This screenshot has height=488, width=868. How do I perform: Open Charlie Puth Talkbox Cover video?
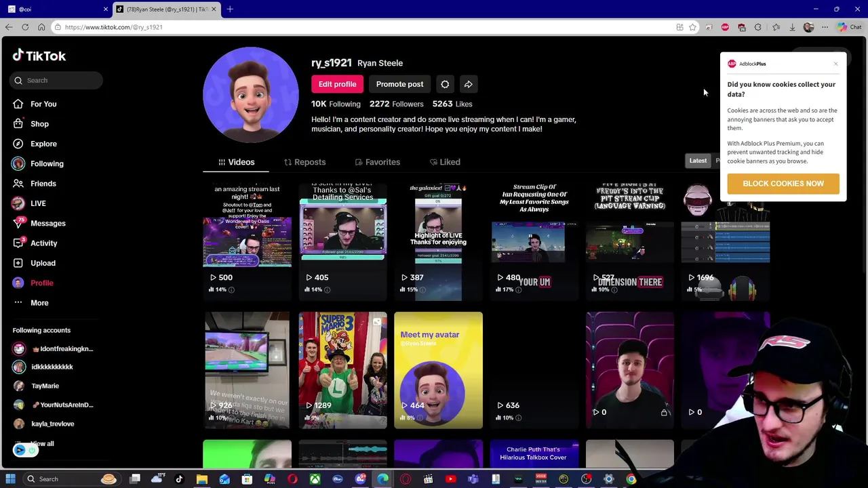534,454
